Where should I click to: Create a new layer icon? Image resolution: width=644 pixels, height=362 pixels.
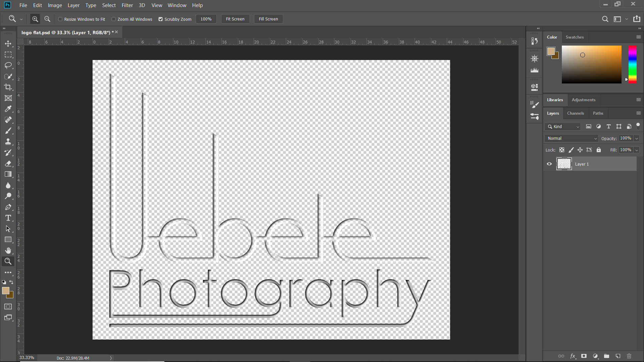[x=618, y=356]
